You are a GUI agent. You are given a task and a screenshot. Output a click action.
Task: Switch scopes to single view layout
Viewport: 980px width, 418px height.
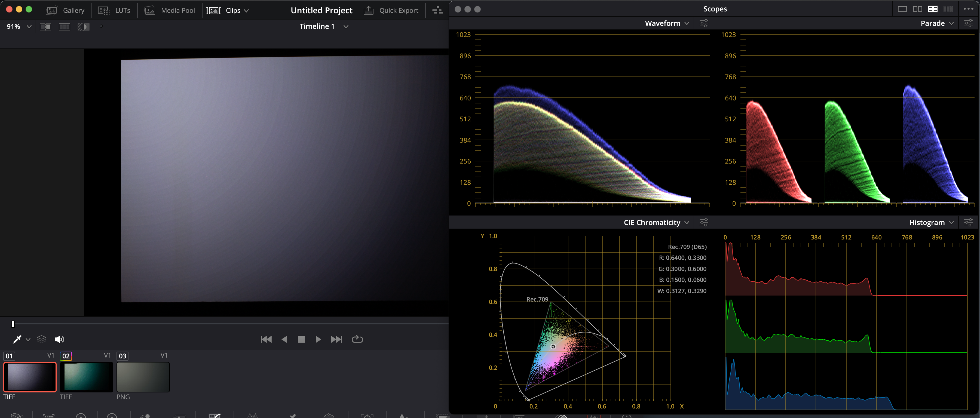coord(902,9)
